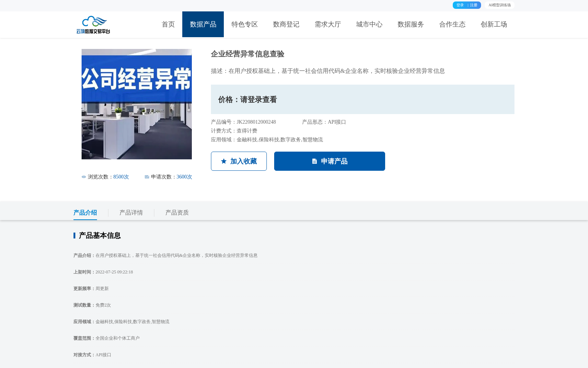
Task: Click the star icon in 加入收藏
Action: tap(224, 161)
